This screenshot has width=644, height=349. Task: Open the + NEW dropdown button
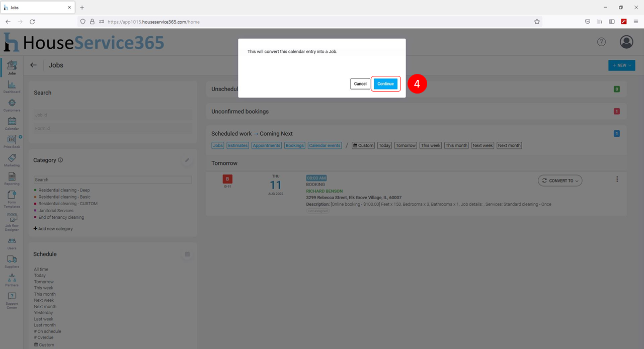[621, 65]
